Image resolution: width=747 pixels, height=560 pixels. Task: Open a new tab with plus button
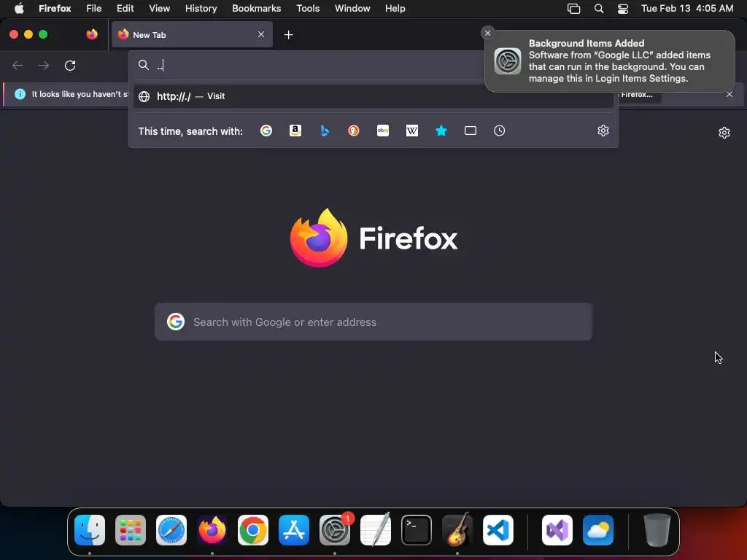[x=288, y=35]
